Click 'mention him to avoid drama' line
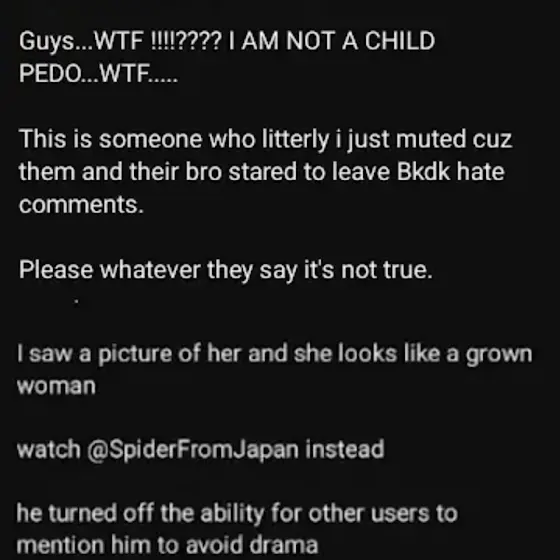The width and height of the screenshot is (560, 560). point(167,545)
